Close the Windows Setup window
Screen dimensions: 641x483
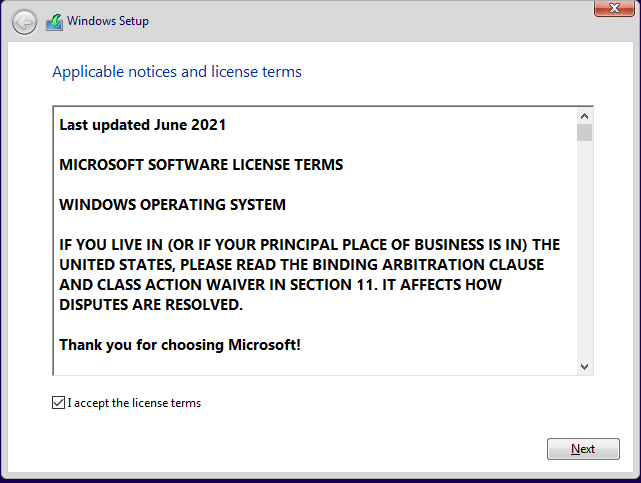pyautogui.click(x=609, y=8)
